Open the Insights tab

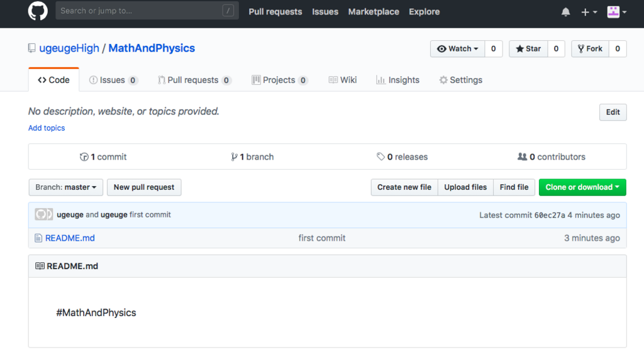coord(397,80)
